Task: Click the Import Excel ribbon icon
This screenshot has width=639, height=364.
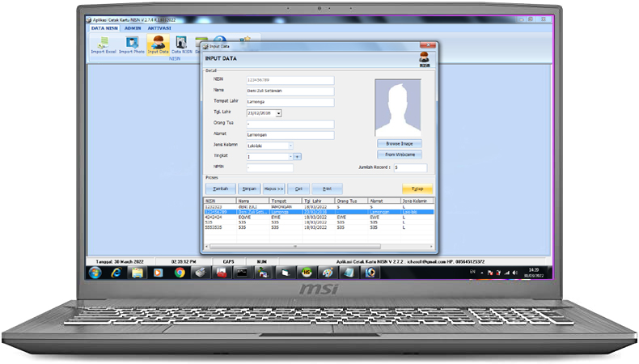Action: tap(104, 44)
